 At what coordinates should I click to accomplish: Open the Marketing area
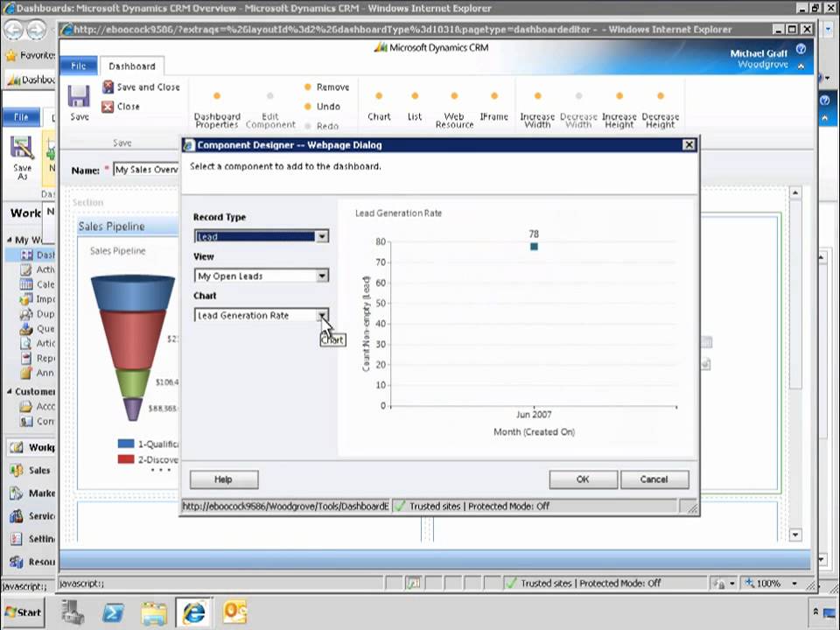point(31,493)
